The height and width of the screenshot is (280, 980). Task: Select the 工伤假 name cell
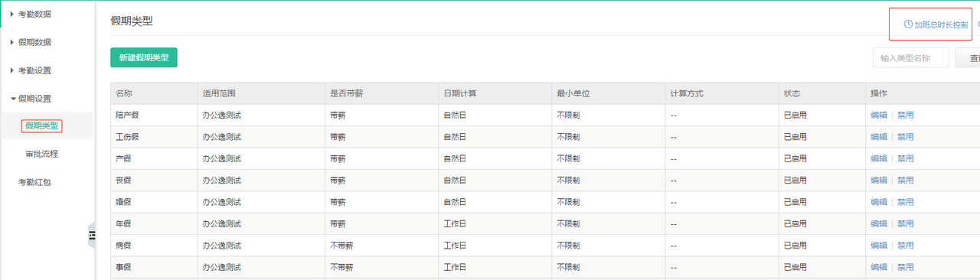click(127, 137)
